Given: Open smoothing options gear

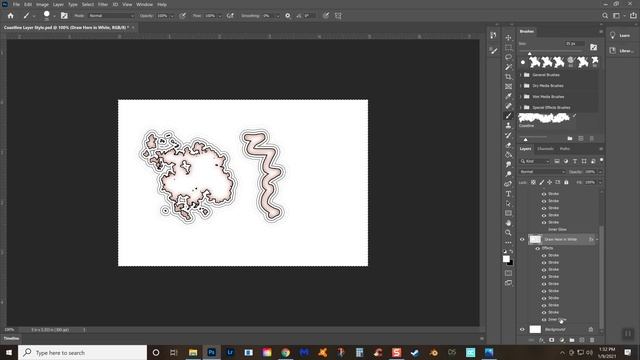Looking at the screenshot, I should [288, 16].
